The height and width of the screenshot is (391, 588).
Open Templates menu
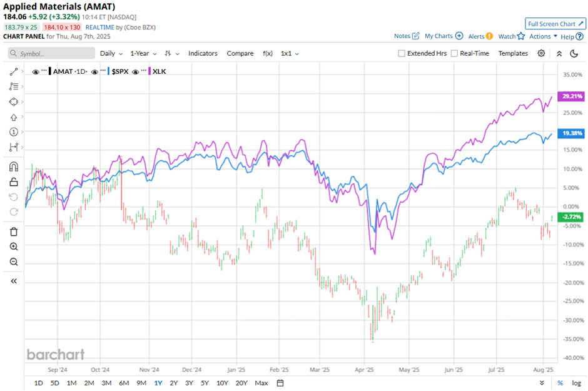click(x=513, y=54)
